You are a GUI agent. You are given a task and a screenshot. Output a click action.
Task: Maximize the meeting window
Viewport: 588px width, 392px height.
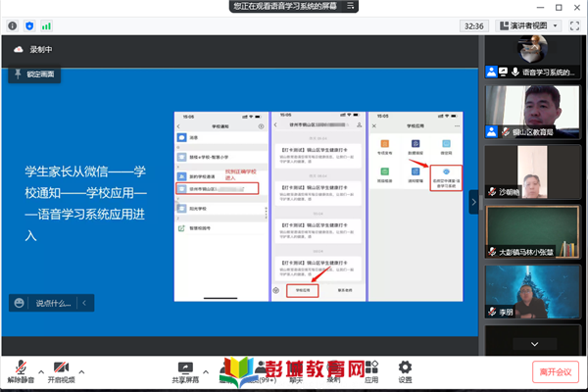(x=559, y=7)
